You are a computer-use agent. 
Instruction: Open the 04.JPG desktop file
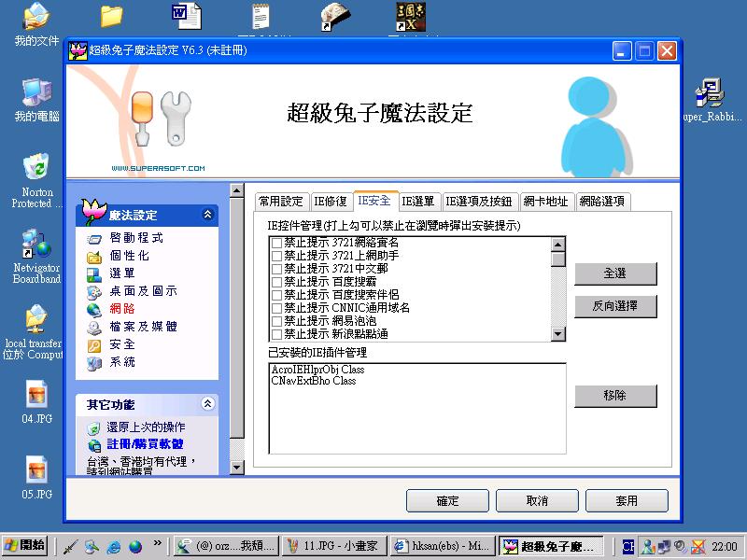(36, 402)
